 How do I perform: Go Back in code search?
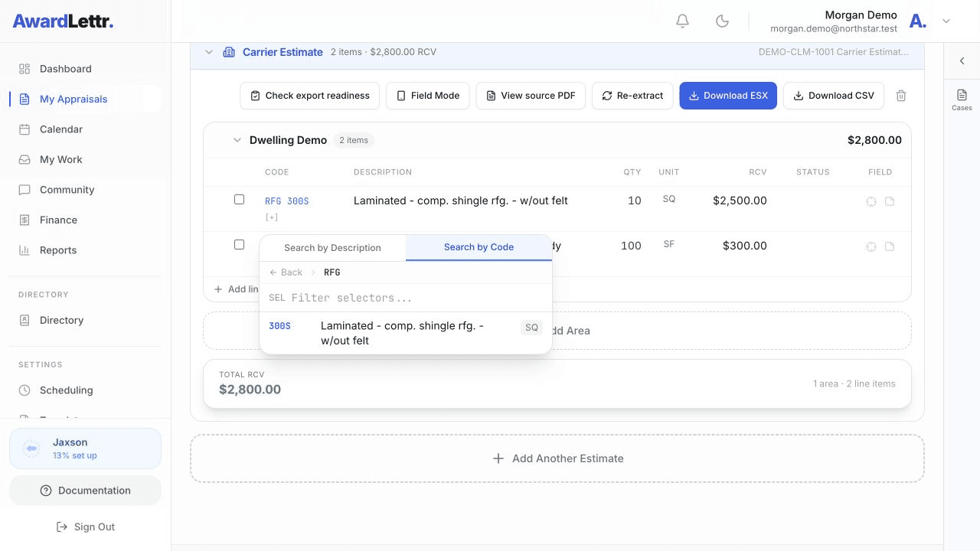pos(286,272)
